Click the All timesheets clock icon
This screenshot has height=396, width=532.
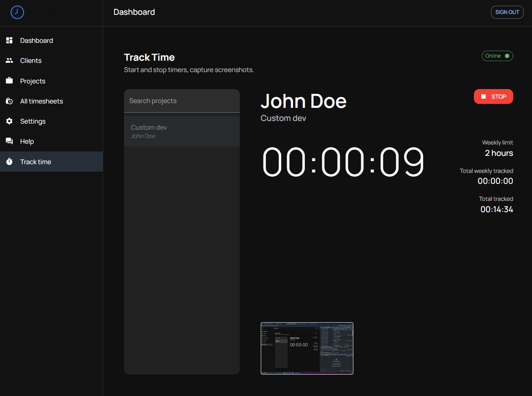tap(9, 101)
